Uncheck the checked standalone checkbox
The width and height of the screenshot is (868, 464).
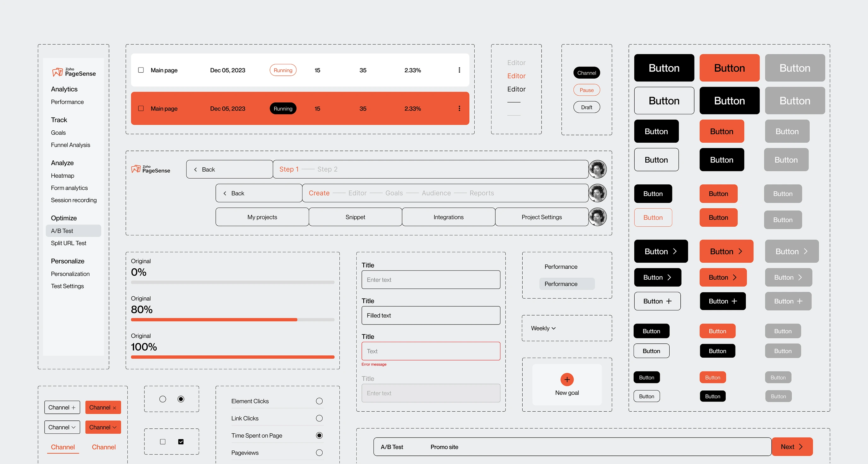[x=181, y=442]
